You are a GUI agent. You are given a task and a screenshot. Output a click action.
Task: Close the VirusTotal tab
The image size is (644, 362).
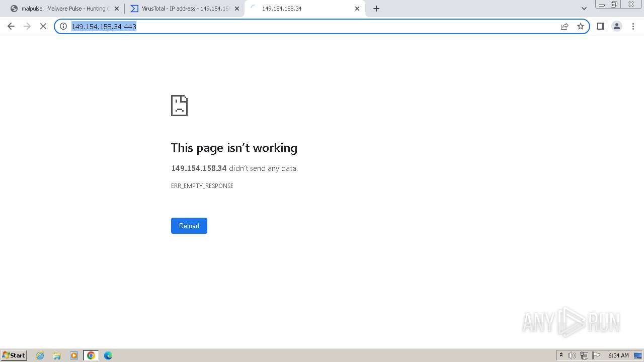coord(237,9)
